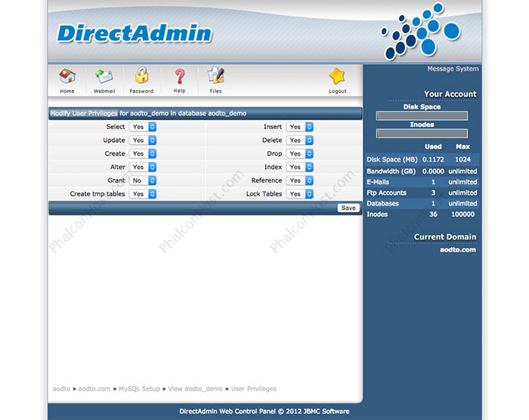Screen dimensions: 529x420
Task: Open the Message System link
Action: [x=453, y=69]
